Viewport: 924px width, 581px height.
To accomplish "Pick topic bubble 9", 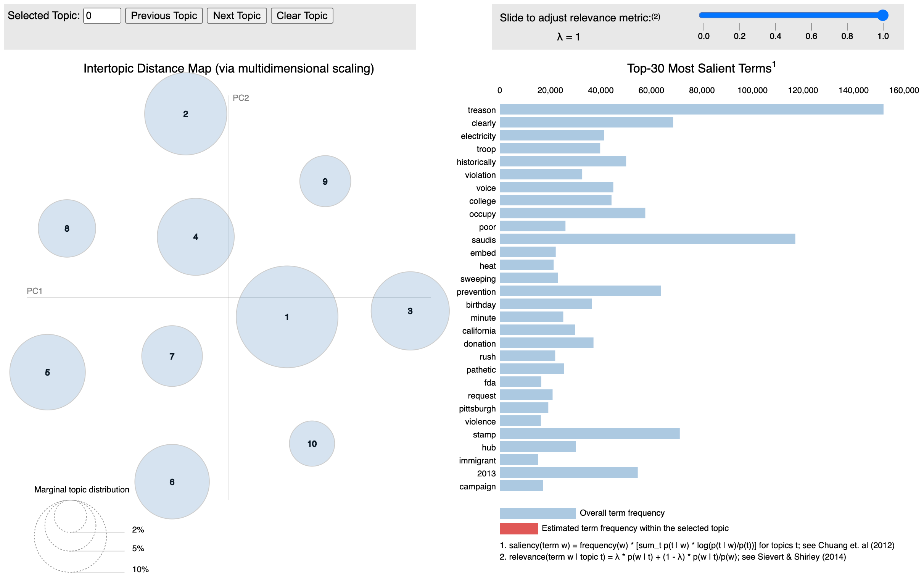I will (x=325, y=181).
